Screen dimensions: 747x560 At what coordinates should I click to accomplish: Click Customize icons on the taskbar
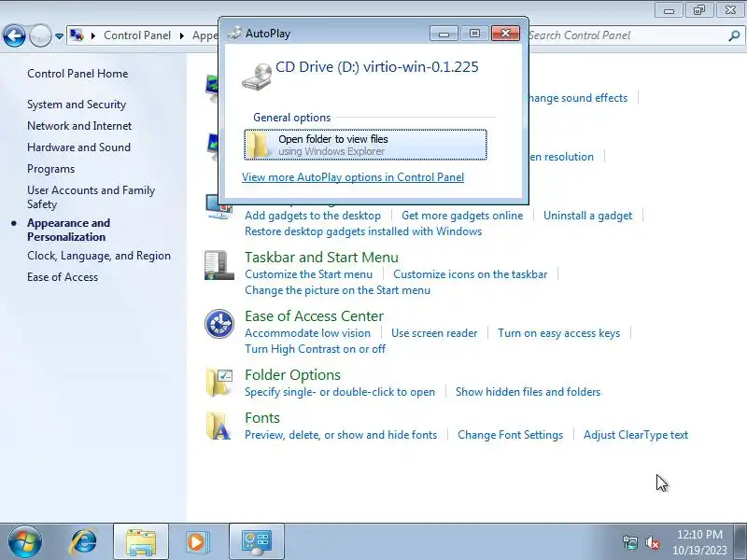click(471, 274)
